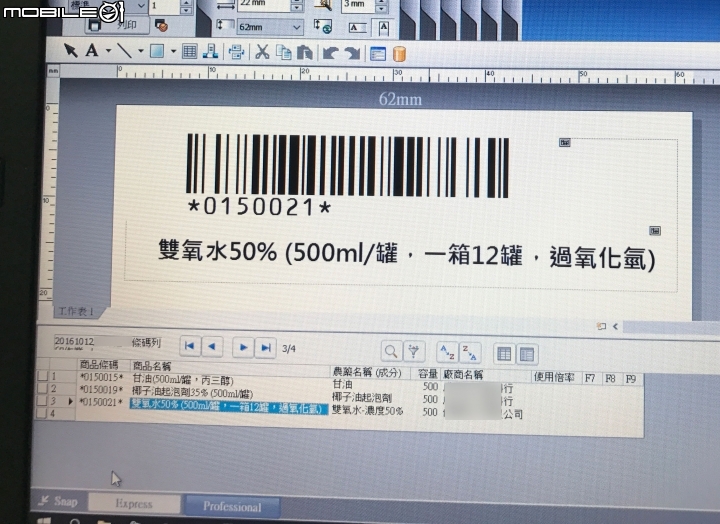Click the arrange objects icon
This screenshot has height=524, width=720.
[x=236, y=52]
